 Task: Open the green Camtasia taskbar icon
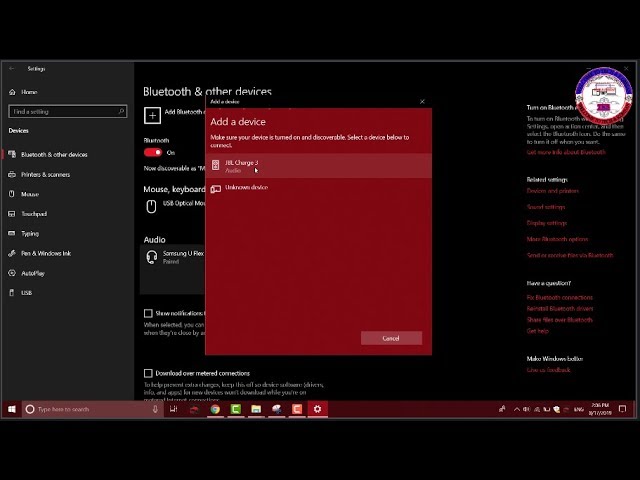[x=236, y=409]
